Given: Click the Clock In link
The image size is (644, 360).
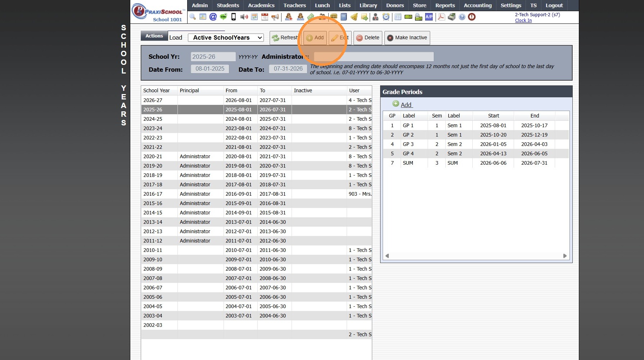Looking at the screenshot, I should pos(523,21).
